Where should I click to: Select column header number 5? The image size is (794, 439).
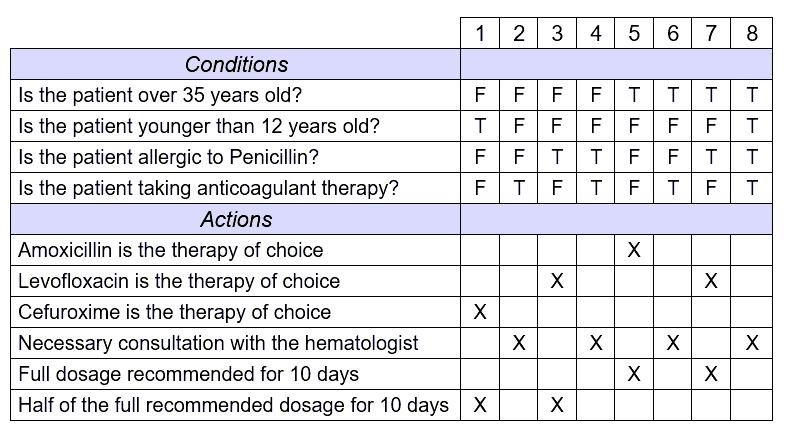click(x=634, y=33)
